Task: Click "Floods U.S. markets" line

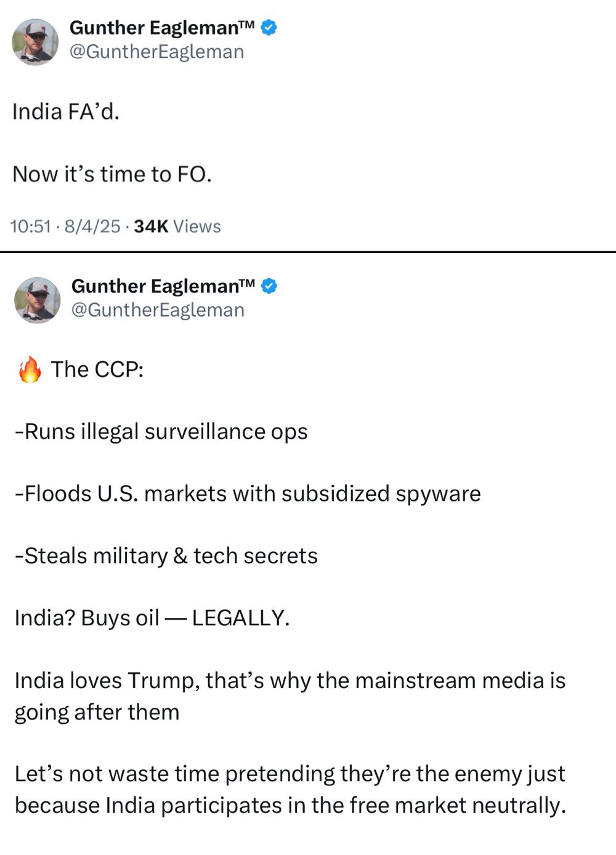Action: click(248, 494)
